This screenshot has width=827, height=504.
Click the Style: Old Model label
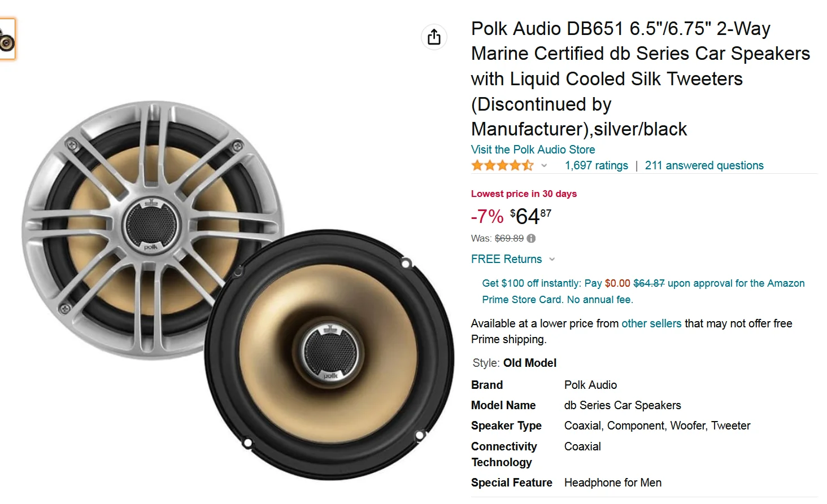(514, 363)
